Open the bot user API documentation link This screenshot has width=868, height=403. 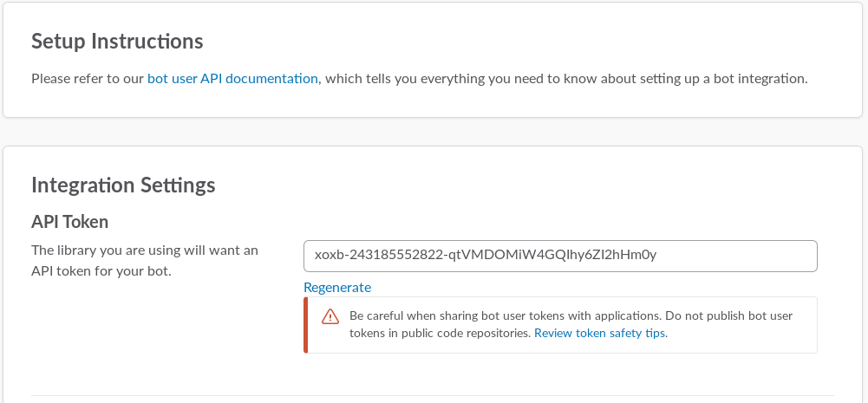[x=232, y=79]
